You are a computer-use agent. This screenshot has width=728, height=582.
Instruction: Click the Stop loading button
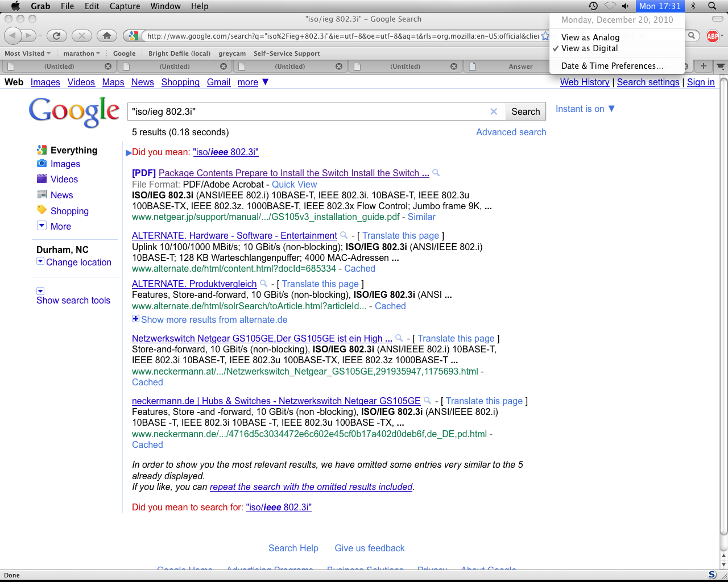[x=82, y=36]
